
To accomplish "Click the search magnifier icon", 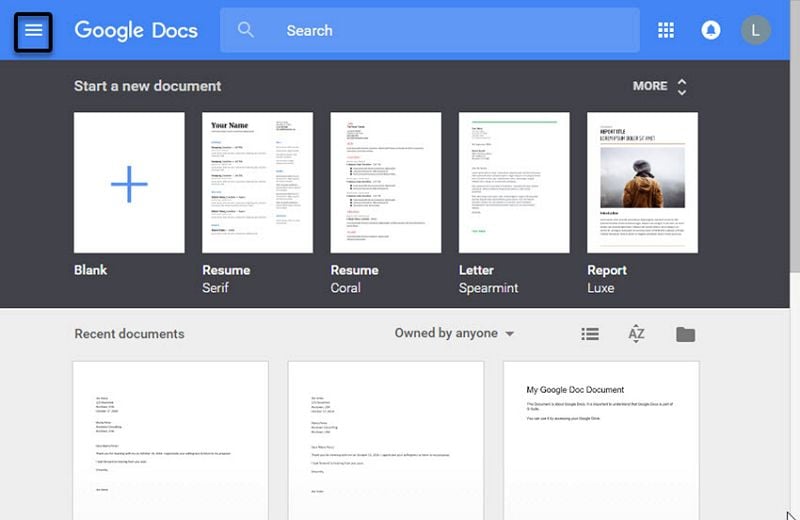I will (245, 30).
